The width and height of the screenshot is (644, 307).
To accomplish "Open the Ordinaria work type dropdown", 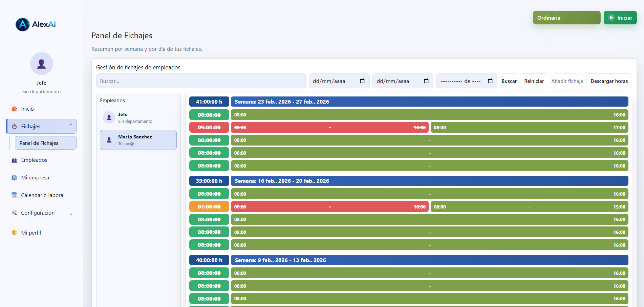I will point(566,18).
